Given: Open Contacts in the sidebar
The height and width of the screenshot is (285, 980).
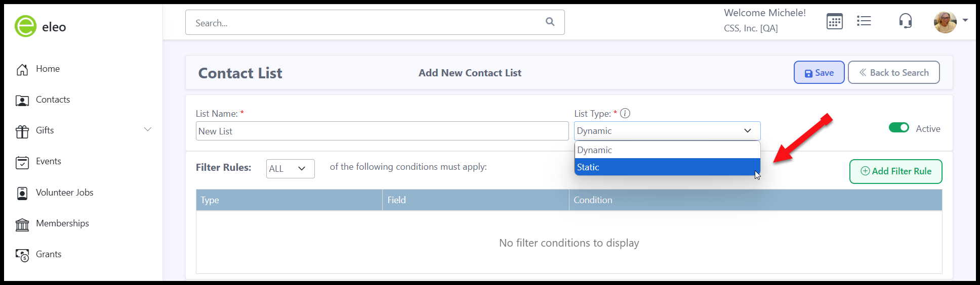Looking at the screenshot, I should pos(53,100).
